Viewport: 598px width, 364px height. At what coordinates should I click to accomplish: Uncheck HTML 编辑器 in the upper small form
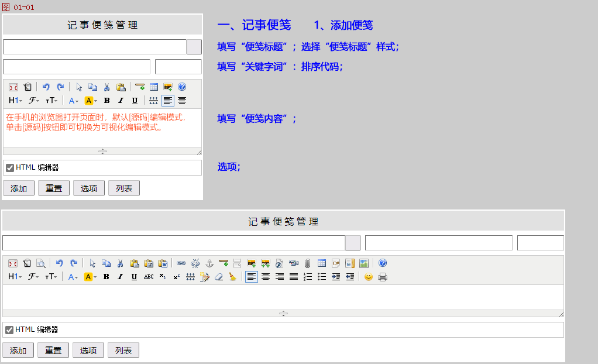point(9,168)
